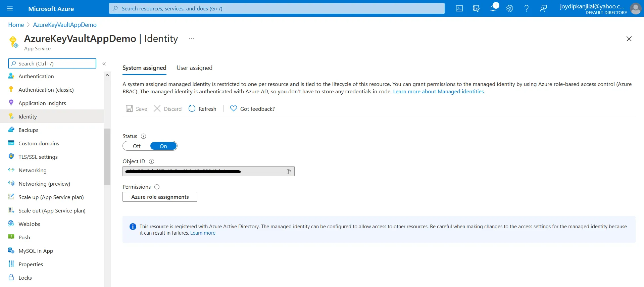Click Microsoft Azure brand link
The height and width of the screenshot is (287, 644).
click(51, 9)
